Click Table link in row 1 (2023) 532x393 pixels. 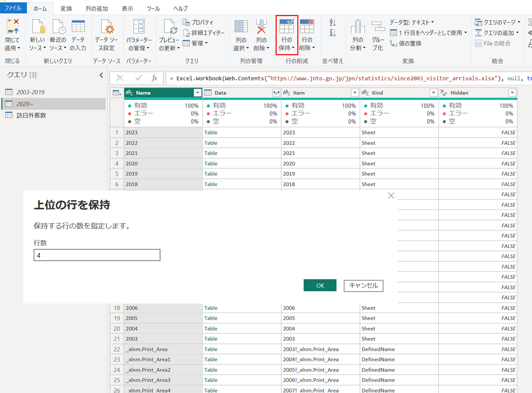pos(211,132)
